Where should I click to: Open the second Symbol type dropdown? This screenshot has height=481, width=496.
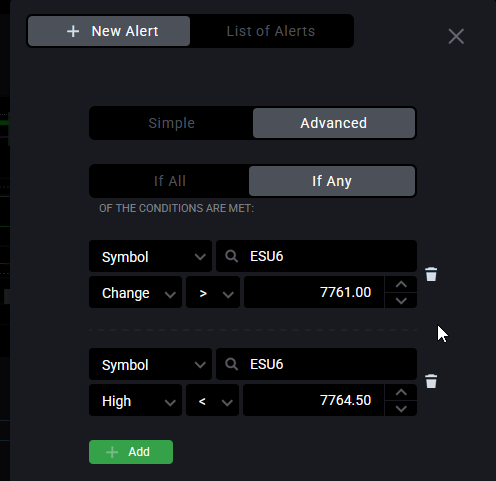click(x=150, y=364)
